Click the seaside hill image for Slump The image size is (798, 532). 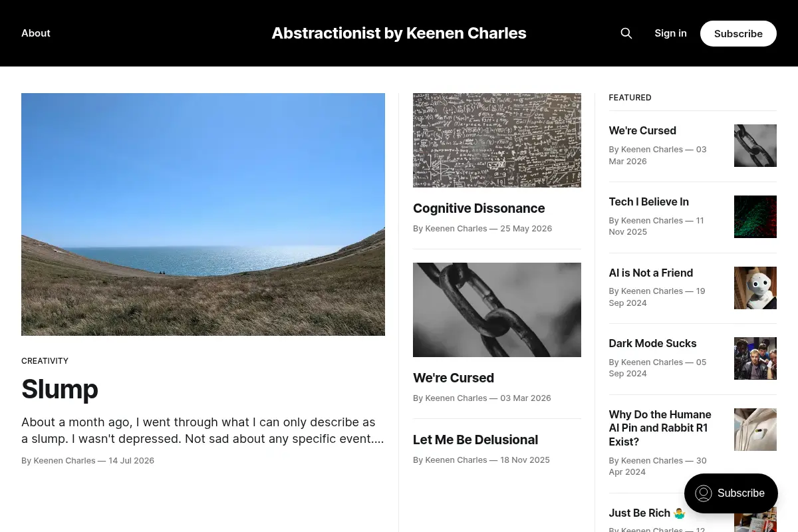point(203,214)
